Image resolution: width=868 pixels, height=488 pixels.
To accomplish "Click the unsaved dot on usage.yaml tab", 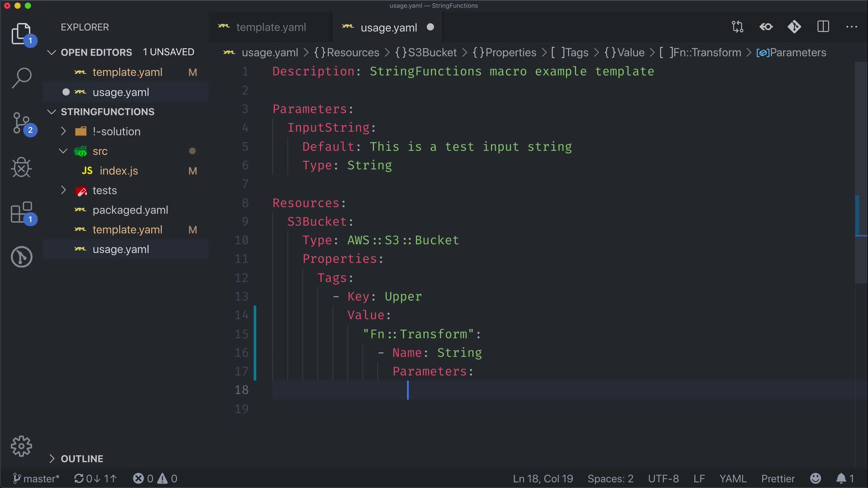I will [430, 27].
